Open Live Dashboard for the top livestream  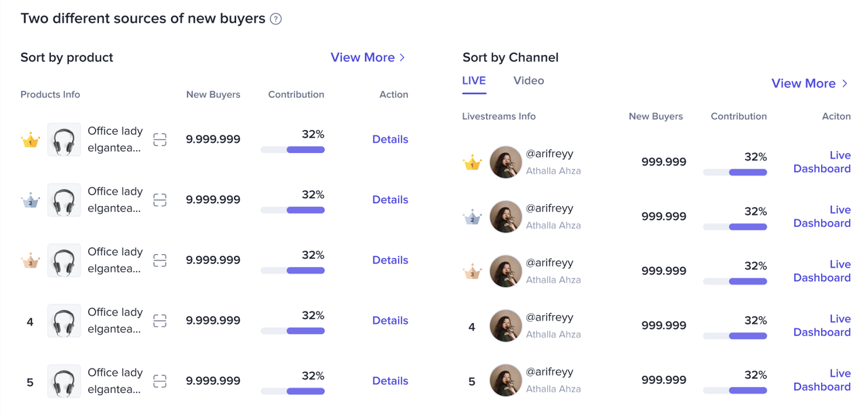pyautogui.click(x=822, y=162)
